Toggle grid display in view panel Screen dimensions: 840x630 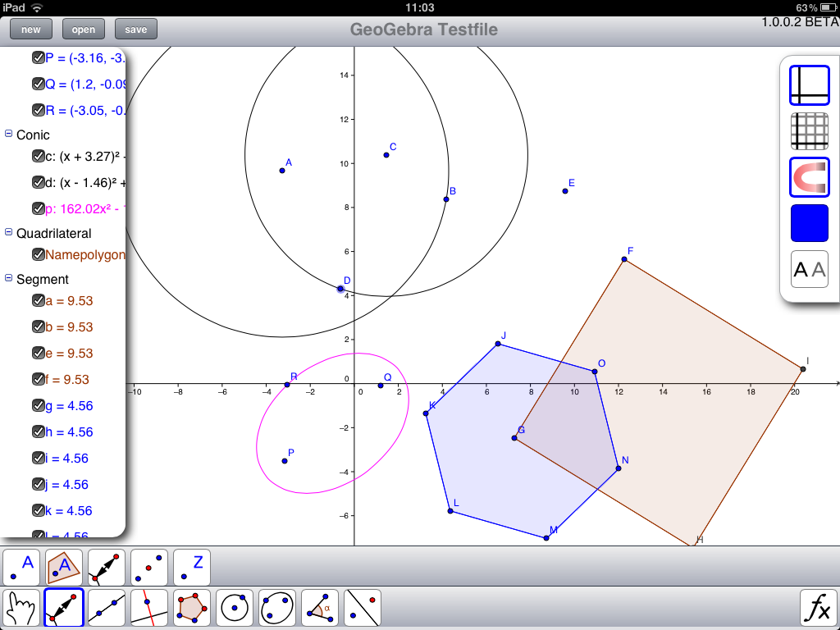click(x=809, y=130)
